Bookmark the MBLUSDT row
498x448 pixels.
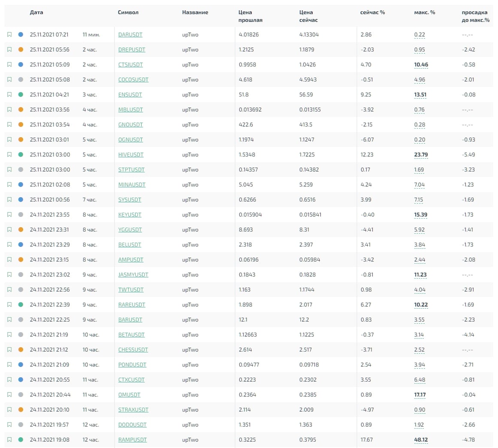[9, 110]
